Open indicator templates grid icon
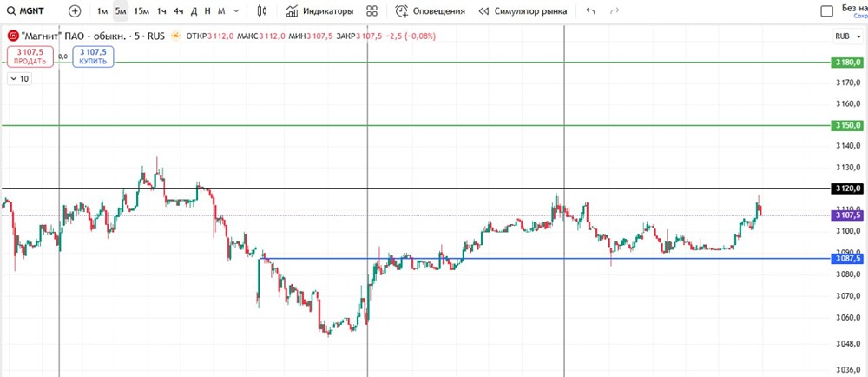The height and width of the screenshot is (377, 868). tap(372, 11)
